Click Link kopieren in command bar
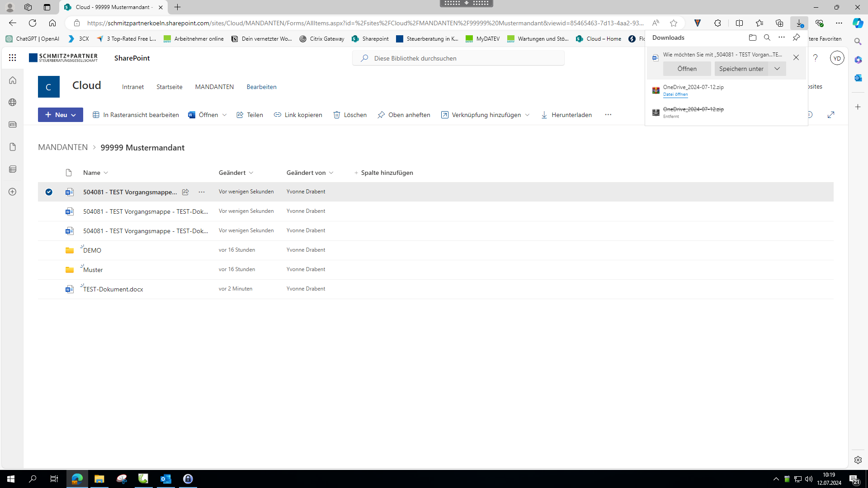Image resolution: width=868 pixels, height=488 pixels. pos(298,115)
